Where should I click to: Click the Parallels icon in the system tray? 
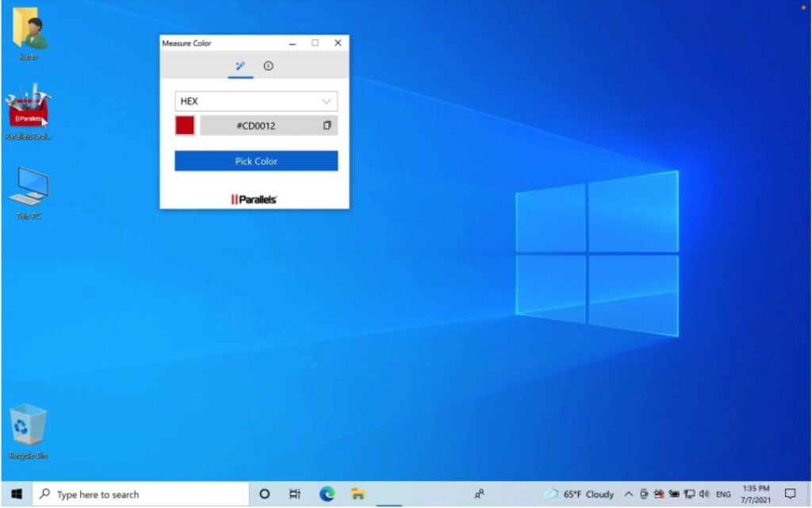pos(661,493)
